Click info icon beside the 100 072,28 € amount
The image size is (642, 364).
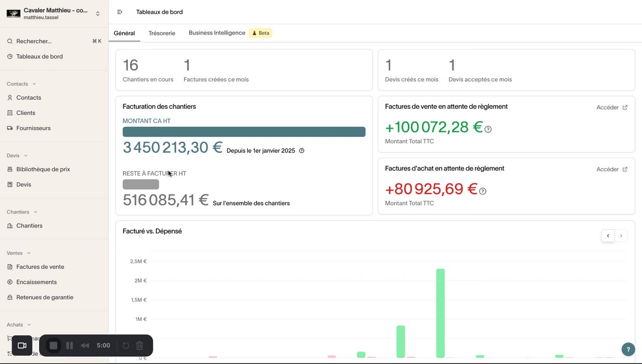tap(488, 129)
